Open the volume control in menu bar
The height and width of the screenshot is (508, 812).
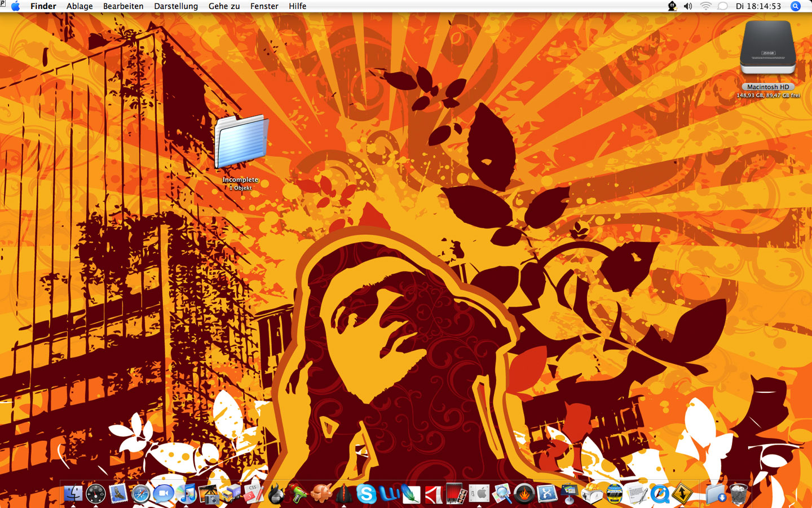(688, 6)
